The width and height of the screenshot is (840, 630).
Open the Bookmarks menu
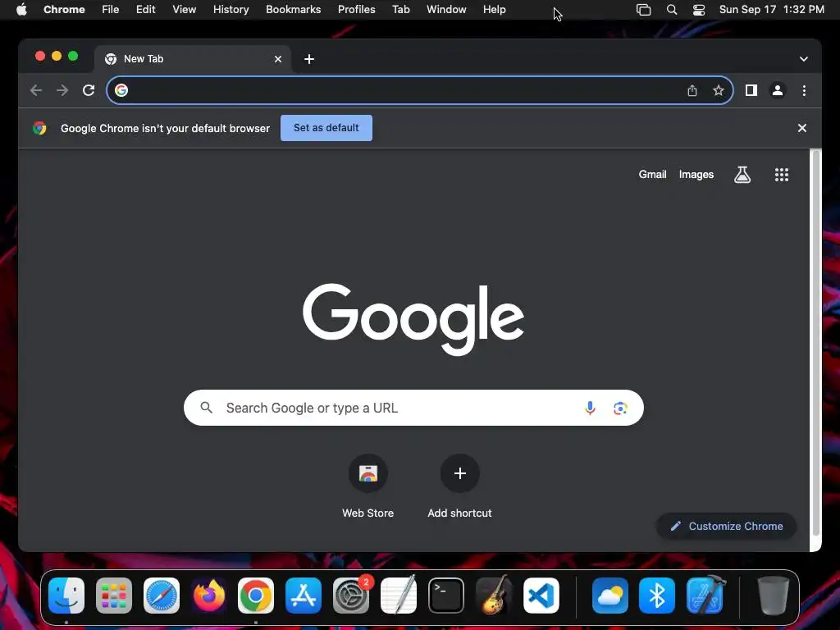tap(294, 10)
